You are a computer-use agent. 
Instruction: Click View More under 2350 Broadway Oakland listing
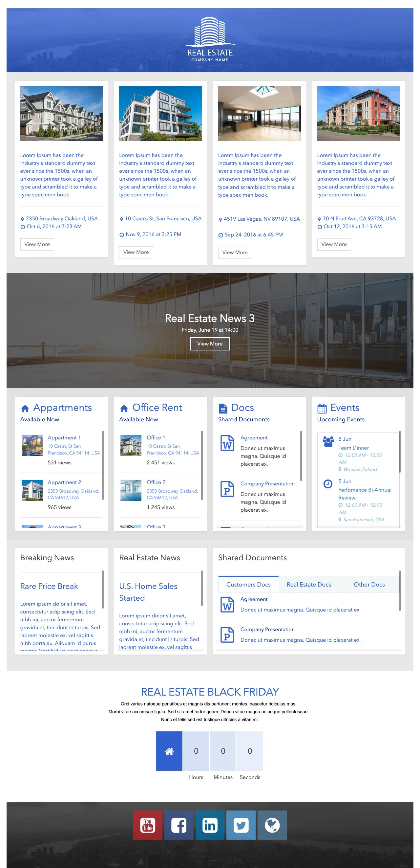click(x=37, y=244)
